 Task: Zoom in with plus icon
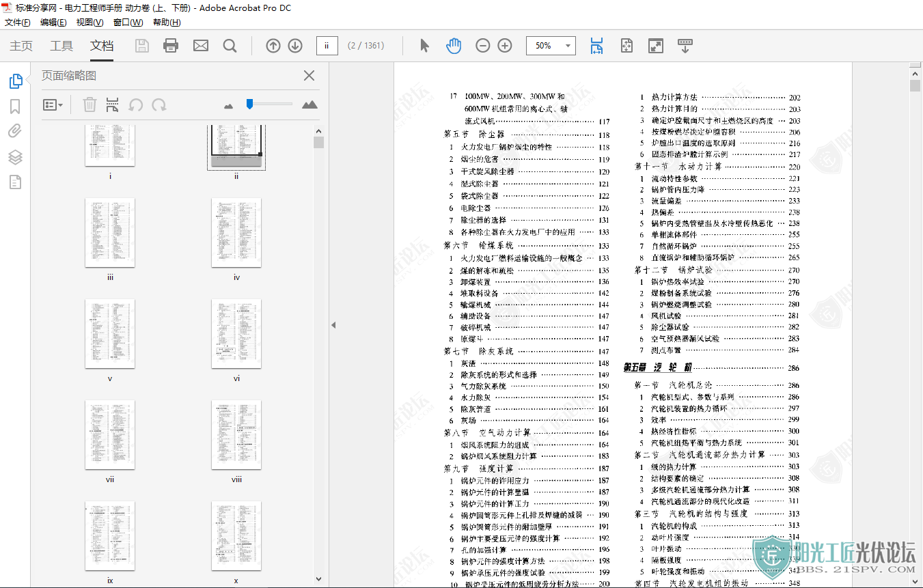(x=505, y=46)
